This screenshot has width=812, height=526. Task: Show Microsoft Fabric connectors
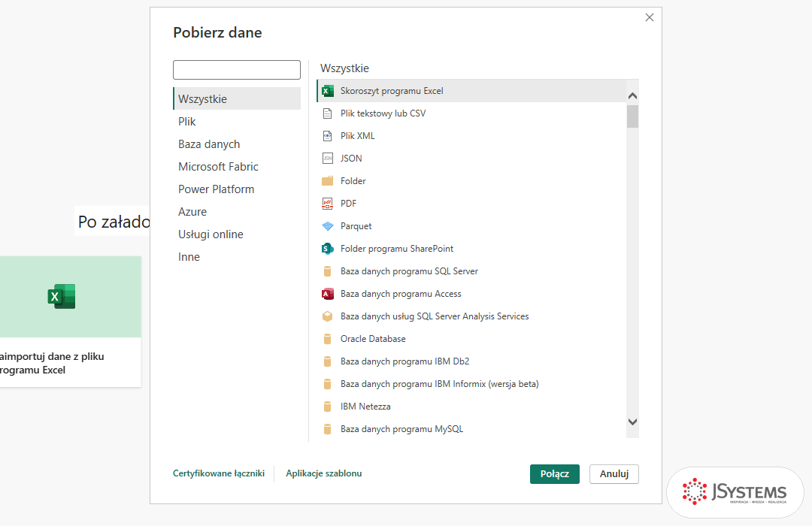[x=237, y=167]
